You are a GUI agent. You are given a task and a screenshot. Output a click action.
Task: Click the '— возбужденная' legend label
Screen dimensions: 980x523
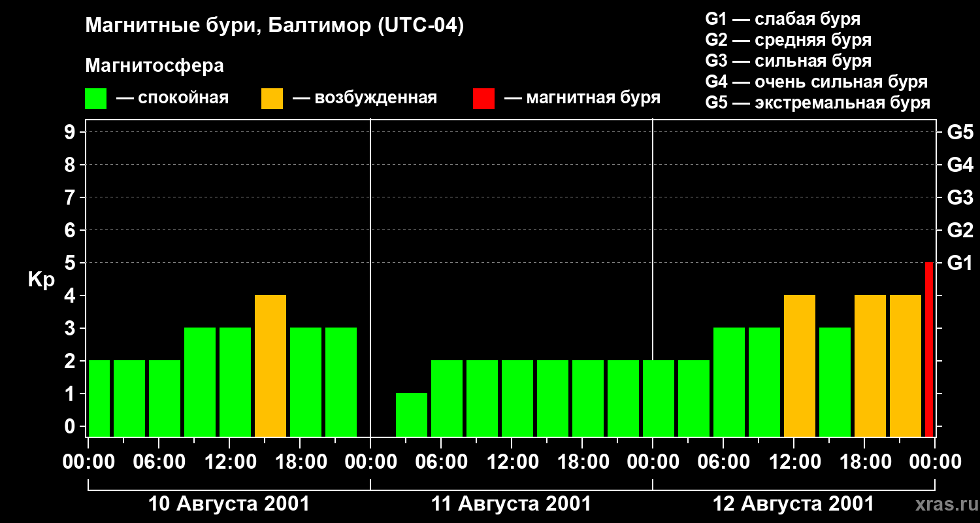[365, 99]
